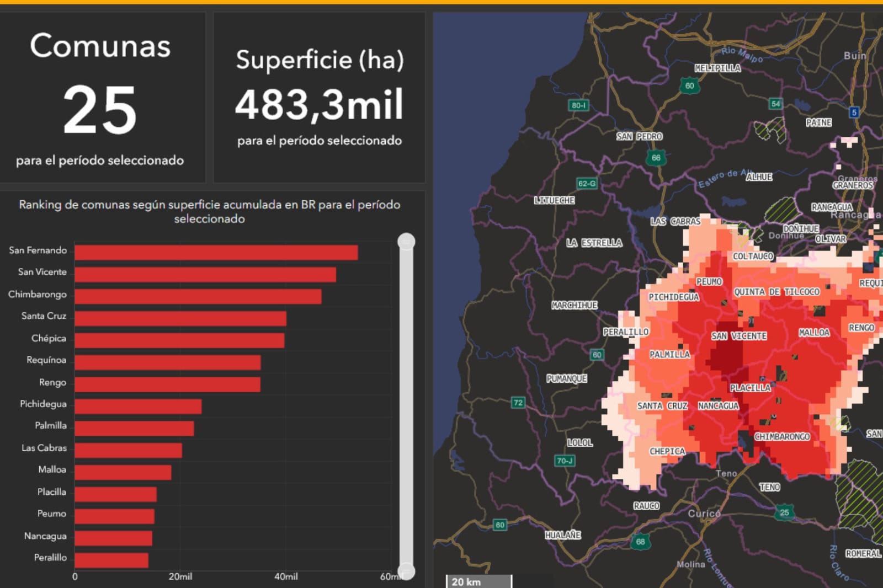Select the Pichidegua bar in ranking
The height and width of the screenshot is (588, 883).
[138, 407]
